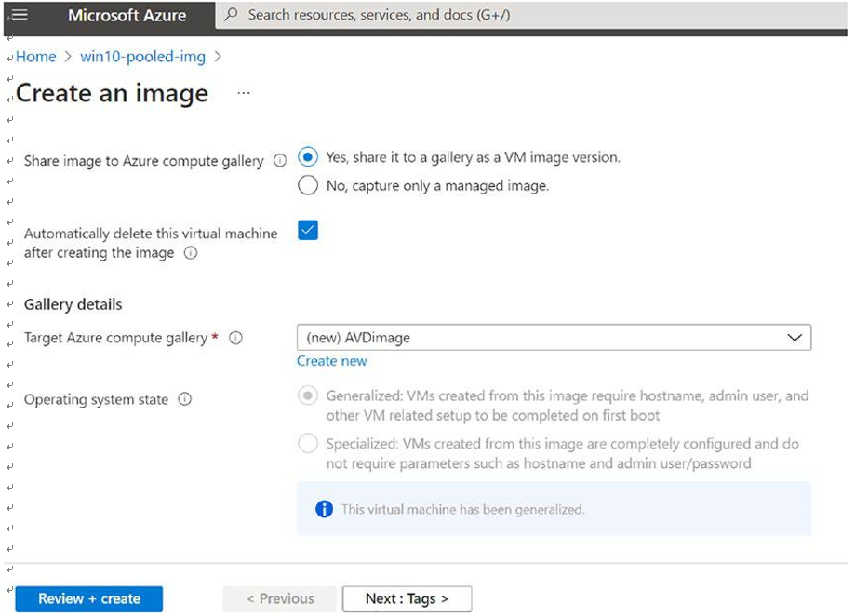Uncheck automatically delete this virtual machine

pos(308,231)
